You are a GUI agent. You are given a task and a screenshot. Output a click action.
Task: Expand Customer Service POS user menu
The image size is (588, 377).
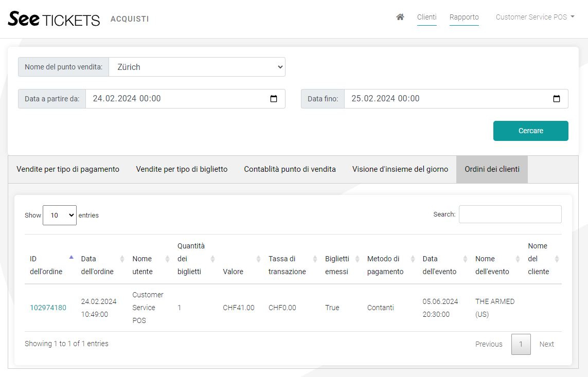[x=534, y=17]
